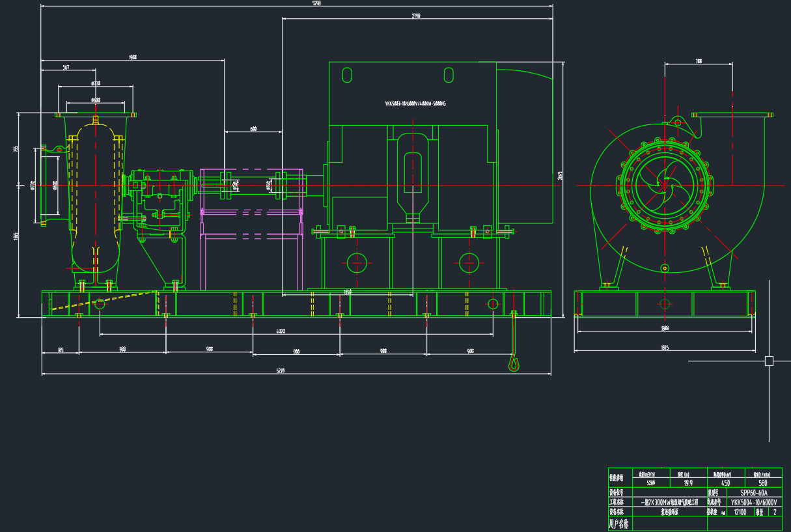Select the 12100 weight value cell
The image size is (791, 532).
click(739, 512)
